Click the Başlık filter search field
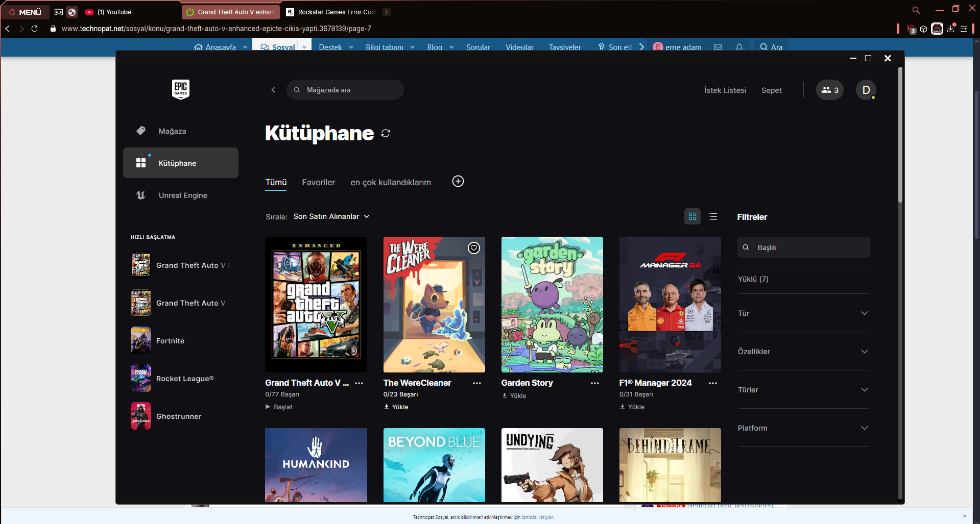Viewport: 980px width, 524px height. click(x=804, y=247)
